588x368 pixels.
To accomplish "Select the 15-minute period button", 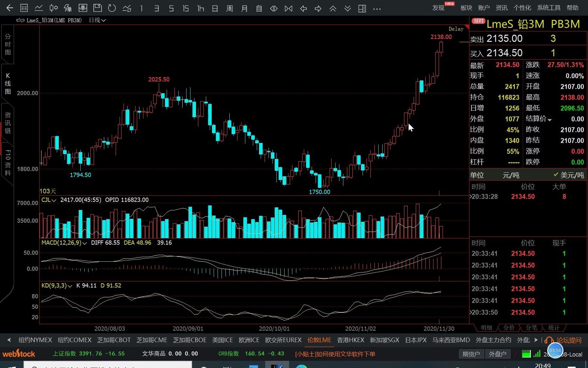I will point(186,8).
